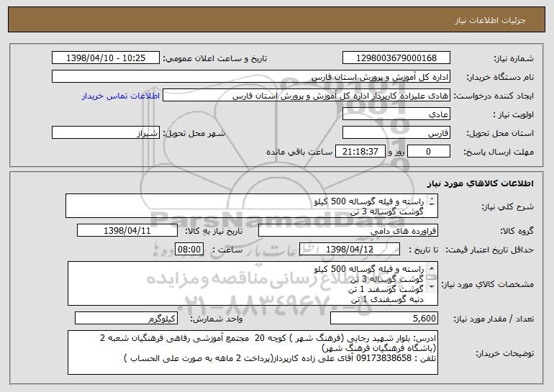Image resolution: width=554 pixels, height=392 pixels.
Task: Click the label مهلت ارسال پاسخ
Action: click(499, 152)
